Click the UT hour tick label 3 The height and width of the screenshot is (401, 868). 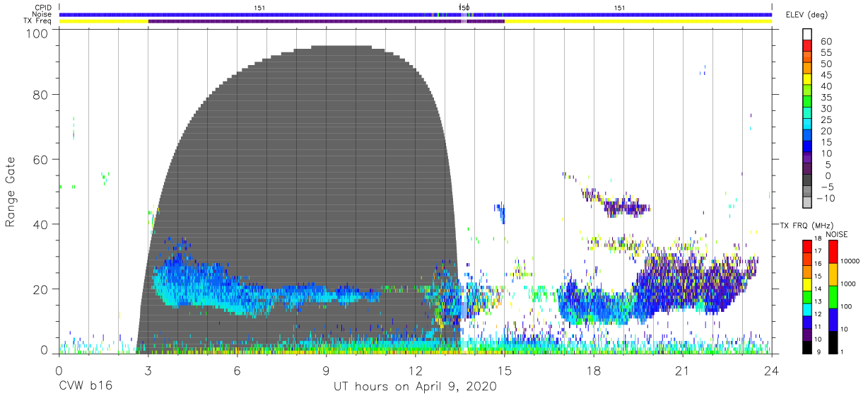click(x=148, y=371)
